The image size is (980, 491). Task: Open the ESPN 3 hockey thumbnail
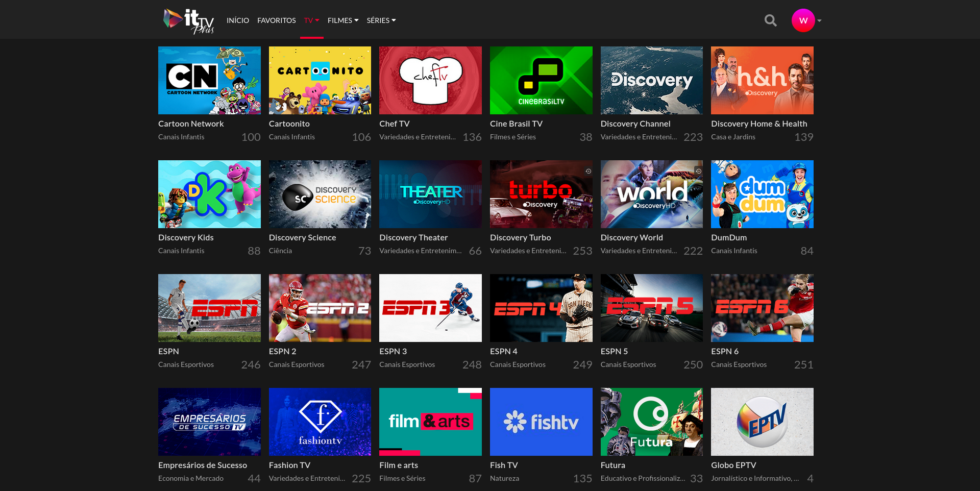[430, 308]
